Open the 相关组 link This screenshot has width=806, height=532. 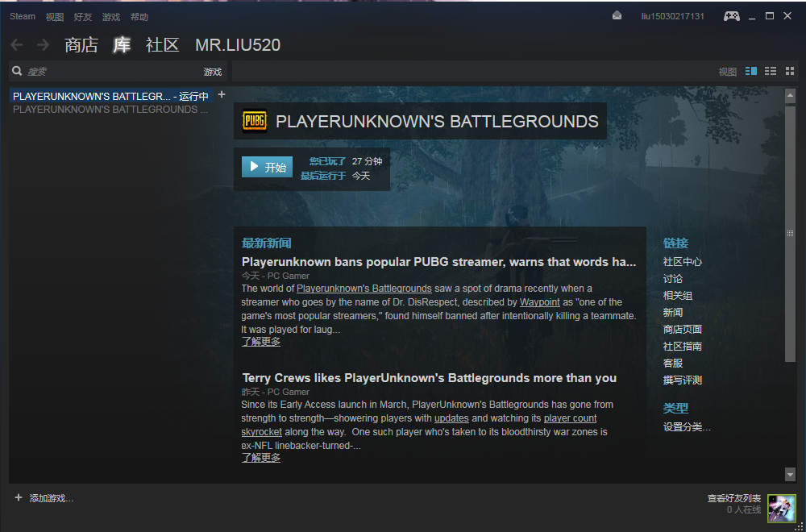[678, 296]
